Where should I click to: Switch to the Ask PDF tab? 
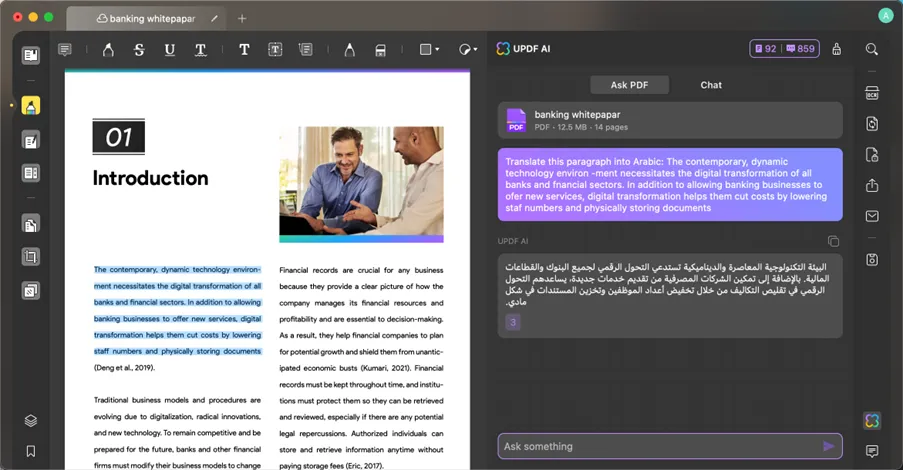[x=629, y=85]
